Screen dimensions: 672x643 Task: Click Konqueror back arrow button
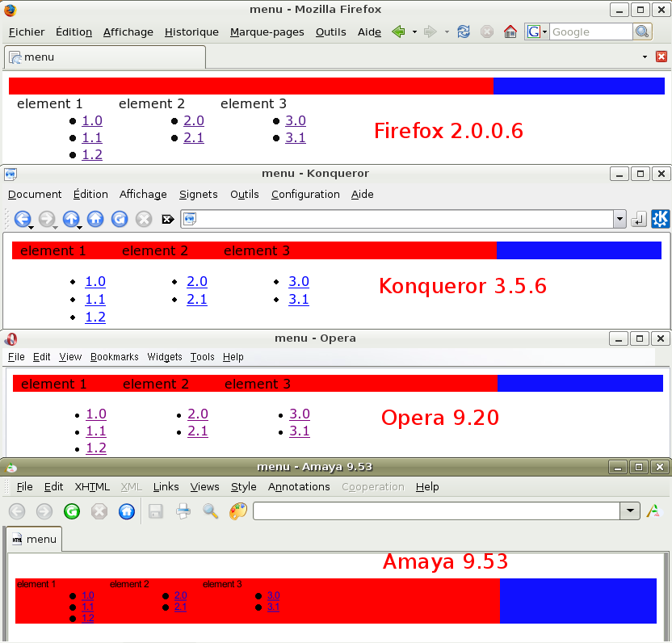[23, 219]
